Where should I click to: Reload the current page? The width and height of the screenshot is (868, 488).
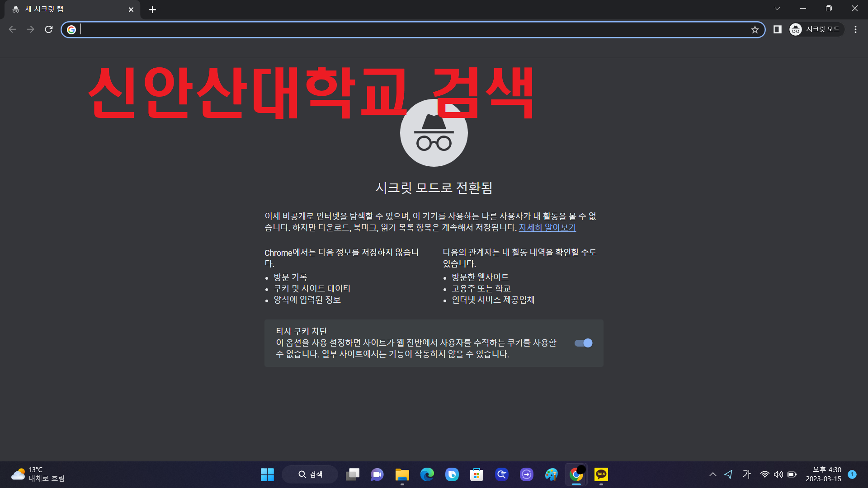(49, 29)
